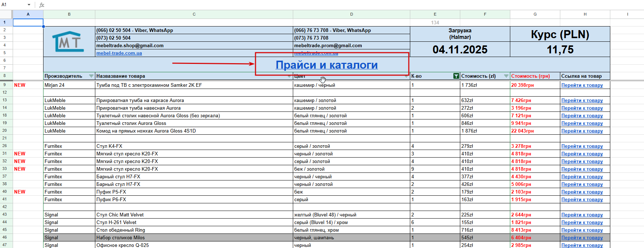Select the Курс (PLN) heading cell

tap(560, 34)
